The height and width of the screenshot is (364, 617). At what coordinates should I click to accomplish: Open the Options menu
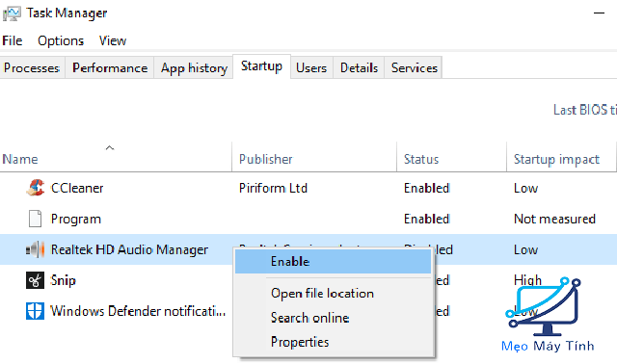click(61, 40)
